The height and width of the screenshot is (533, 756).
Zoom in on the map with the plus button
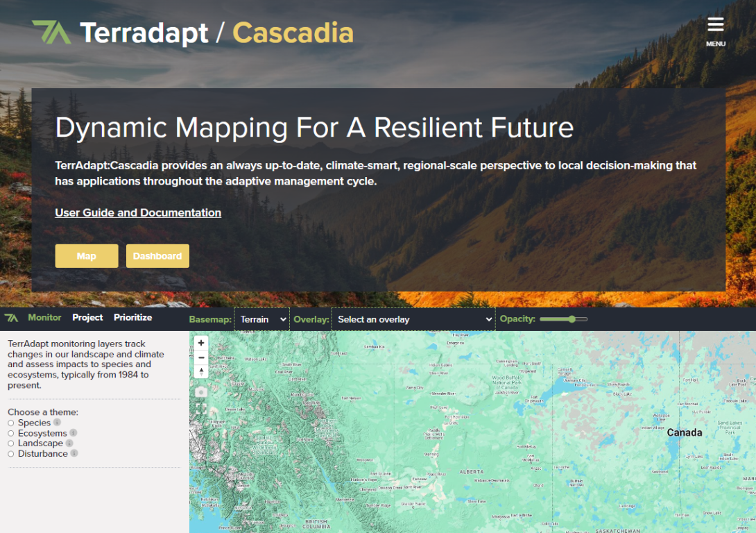201,343
